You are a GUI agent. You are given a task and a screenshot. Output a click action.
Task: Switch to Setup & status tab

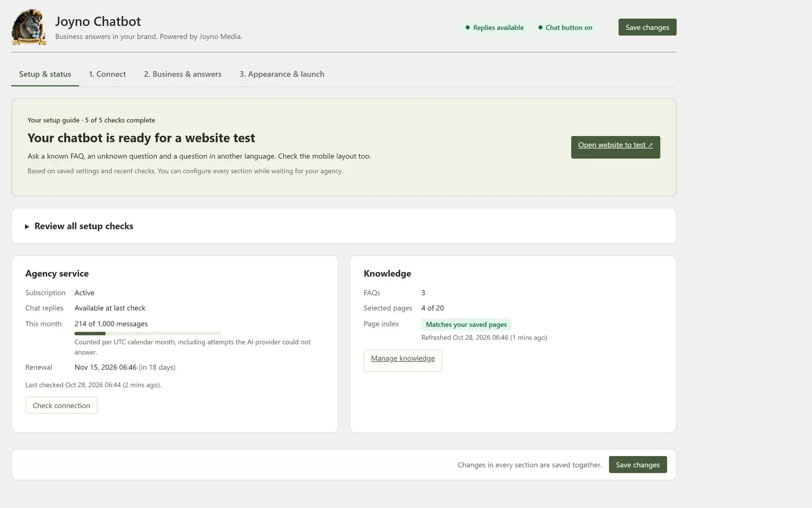point(45,74)
